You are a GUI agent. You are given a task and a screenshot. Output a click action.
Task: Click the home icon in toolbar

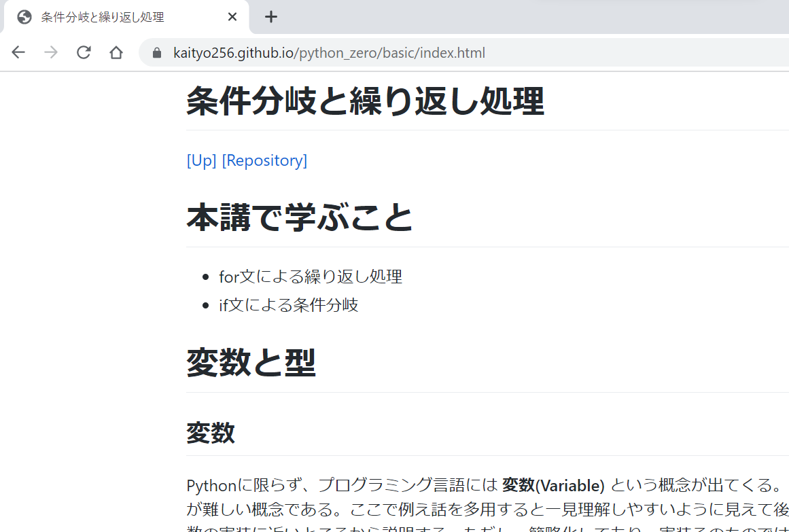[116, 52]
